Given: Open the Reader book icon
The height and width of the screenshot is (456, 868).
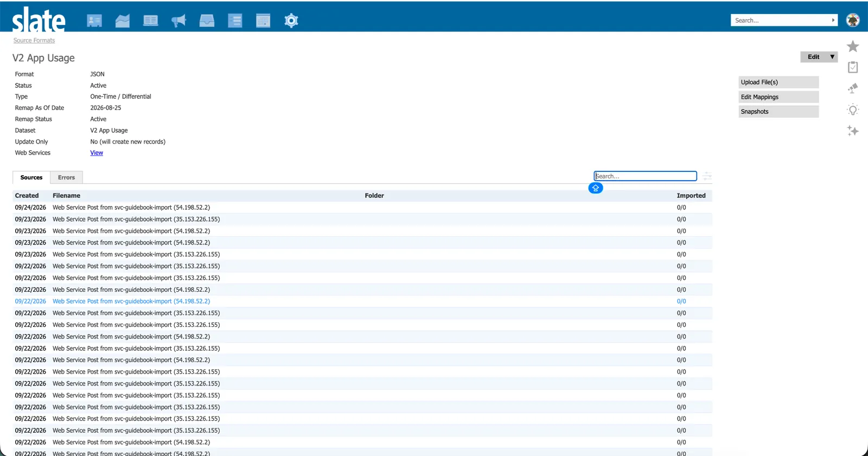Looking at the screenshot, I should tap(151, 21).
